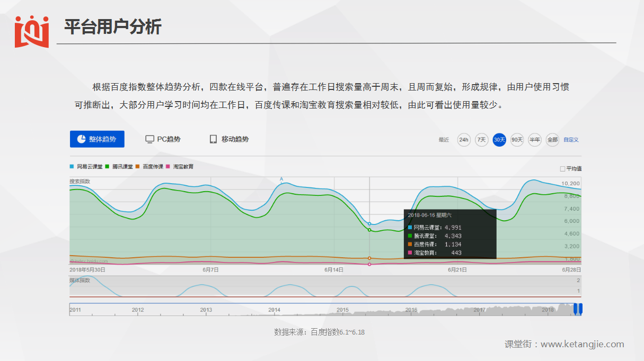
Task: Select the 24h time range option
Action: [x=464, y=140]
